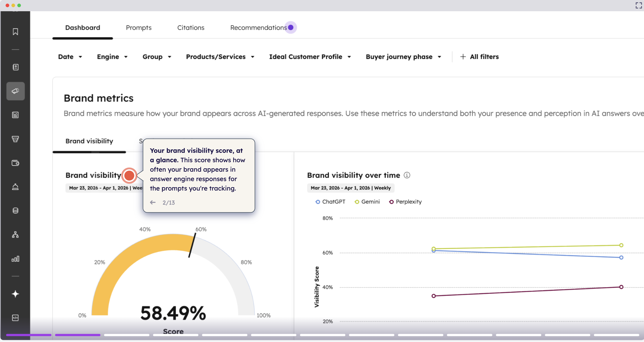Expand the Group filter dropdown
Image resolution: width=644 pixels, height=342 pixels.
(157, 57)
